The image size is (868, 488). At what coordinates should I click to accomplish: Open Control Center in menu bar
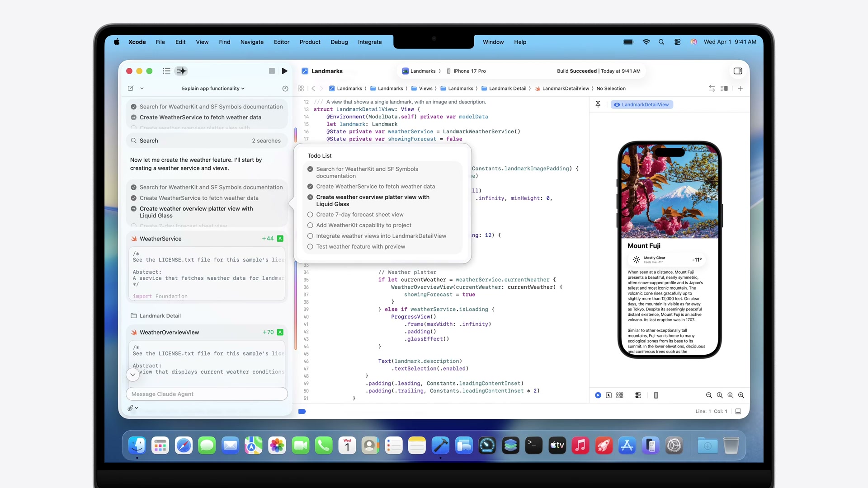point(677,42)
